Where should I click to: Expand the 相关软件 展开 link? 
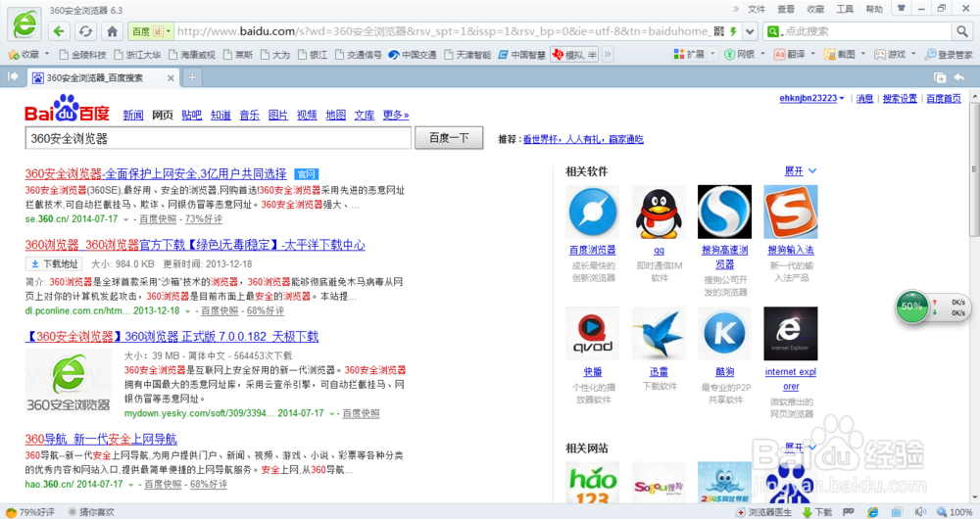800,171
